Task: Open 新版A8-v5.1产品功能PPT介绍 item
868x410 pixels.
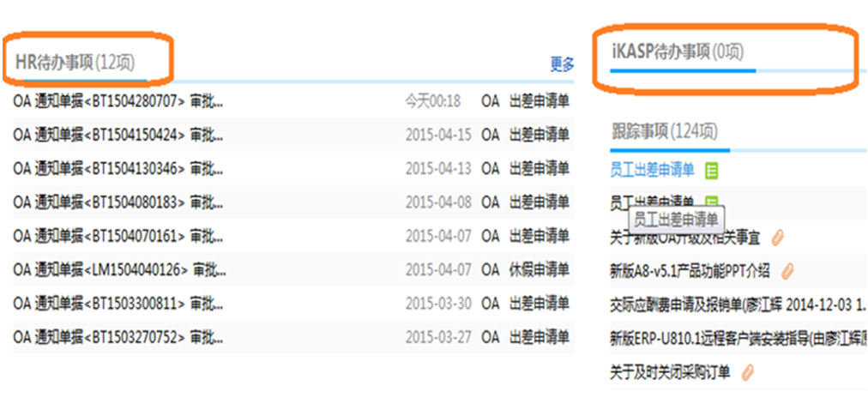Action: 690,271
